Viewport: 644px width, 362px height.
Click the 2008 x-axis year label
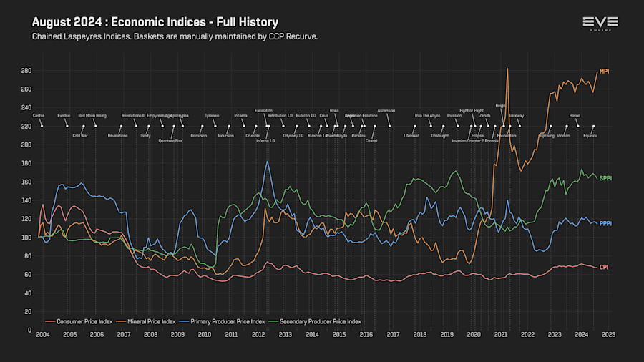150,335
